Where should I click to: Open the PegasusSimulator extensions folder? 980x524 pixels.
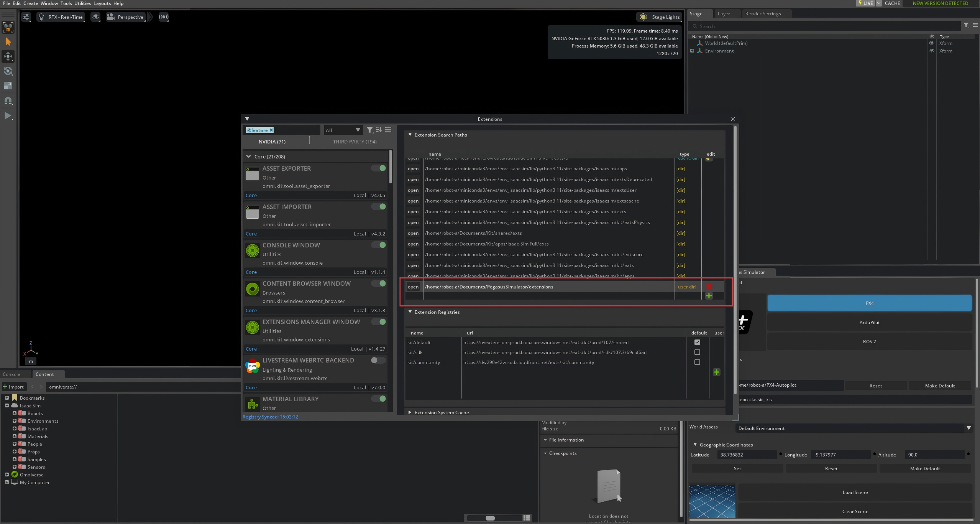tap(413, 287)
